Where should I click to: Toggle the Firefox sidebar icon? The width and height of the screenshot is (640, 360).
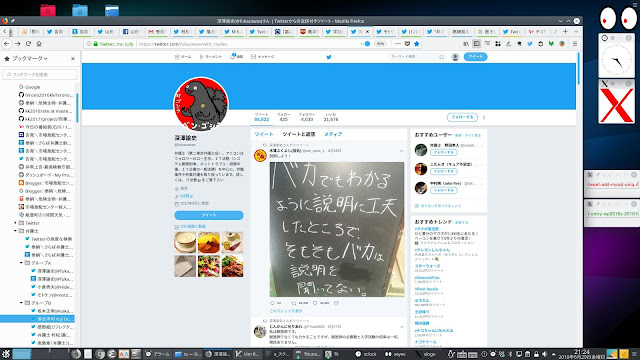click(x=476, y=44)
